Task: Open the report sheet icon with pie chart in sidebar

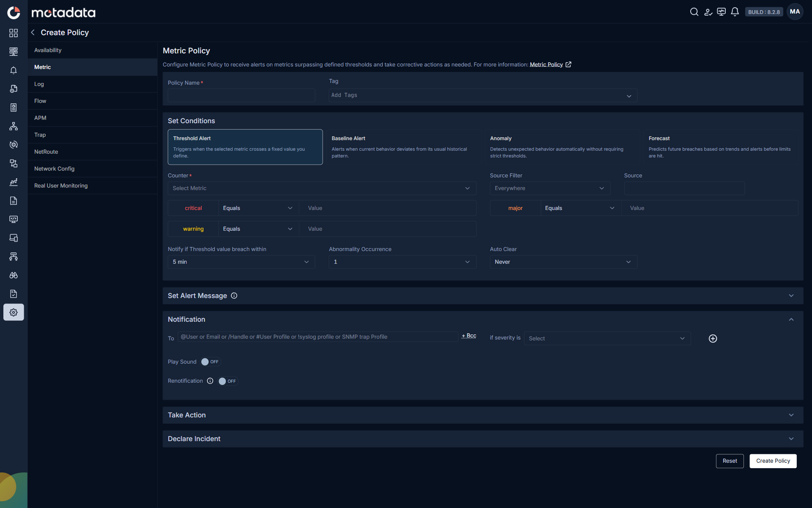Action: pos(14,108)
